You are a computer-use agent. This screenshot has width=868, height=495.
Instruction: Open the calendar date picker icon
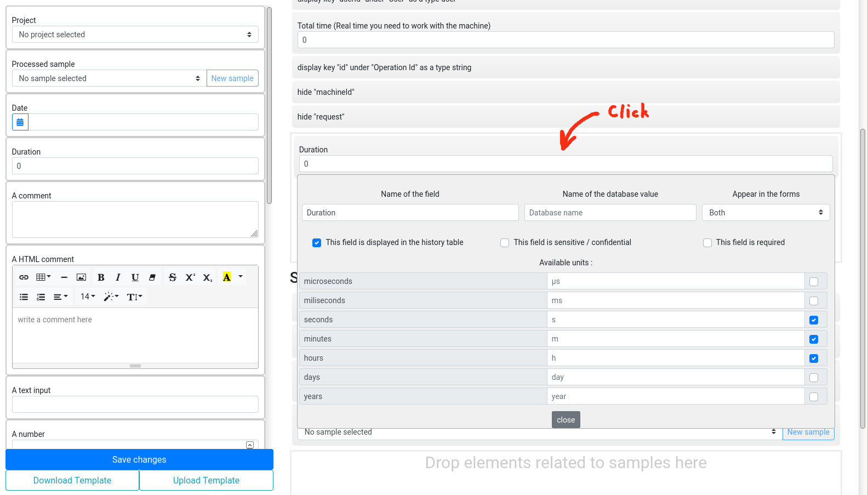coord(20,122)
